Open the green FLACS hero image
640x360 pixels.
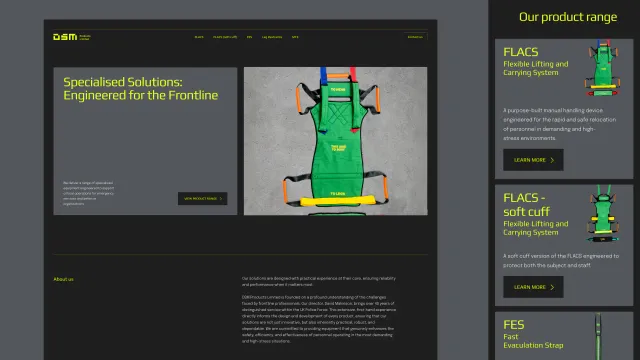(x=336, y=141)
